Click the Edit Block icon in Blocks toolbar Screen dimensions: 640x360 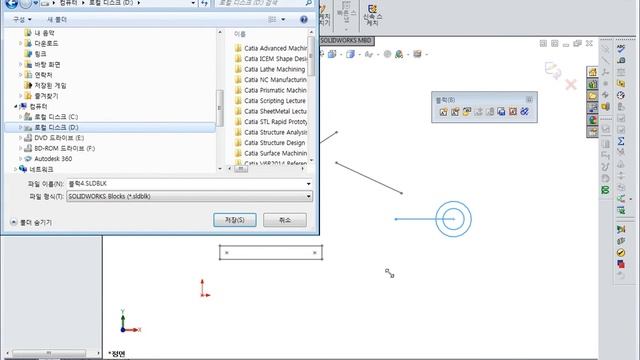click(x=455, y=111)
